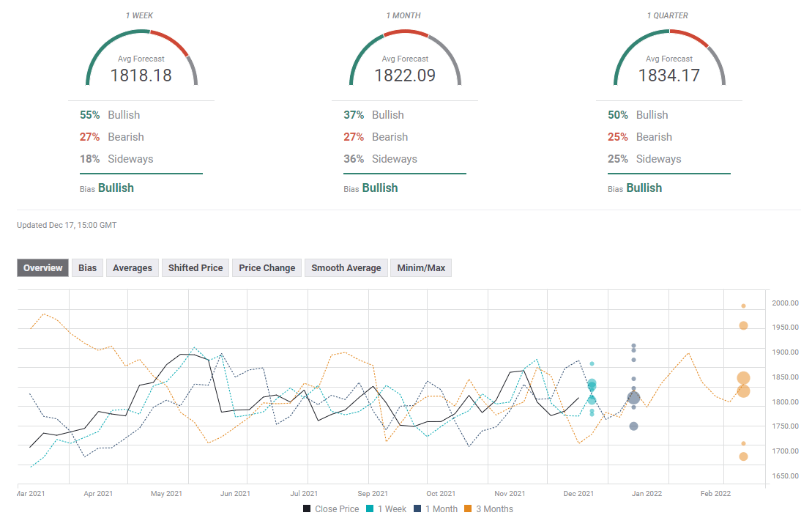The width and height of the screenshot is (812, 529).
Task: Select the Minim/Max tab
Action: coord(421,268)
